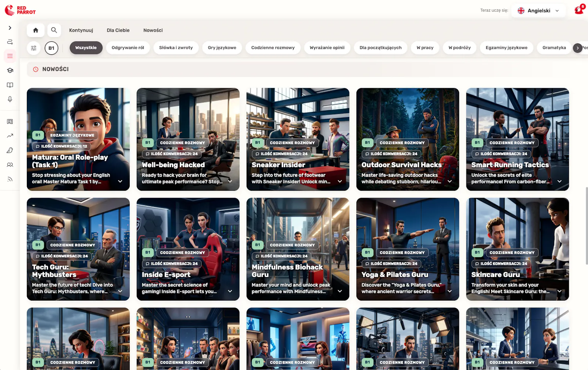Image resolution: width=588 pixels, height=370 pixels.
Task: Click EGZAMINY JĘZYKOWE tag on Matura card
Action: [72, 135]
